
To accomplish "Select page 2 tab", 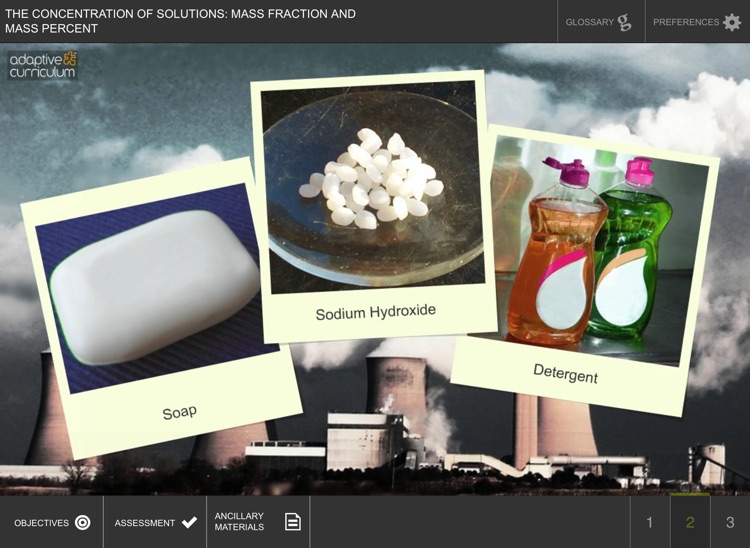I will (690, 522).
